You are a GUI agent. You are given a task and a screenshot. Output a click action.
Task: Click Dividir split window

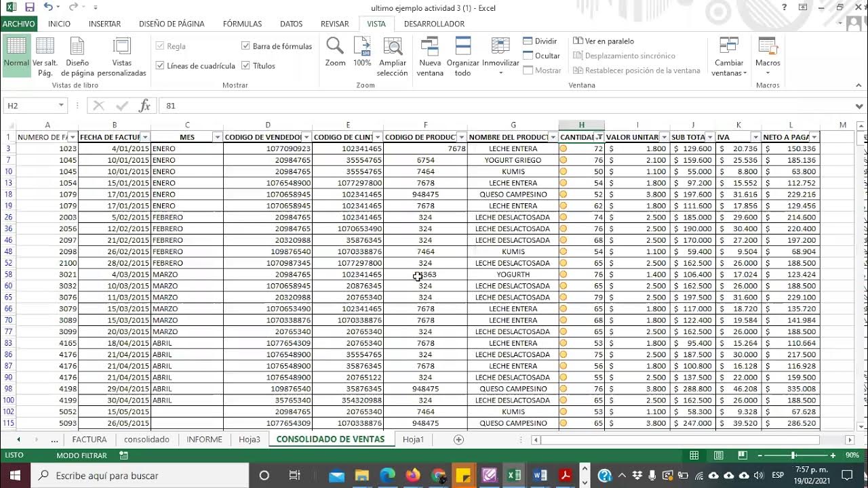[540, 41]
